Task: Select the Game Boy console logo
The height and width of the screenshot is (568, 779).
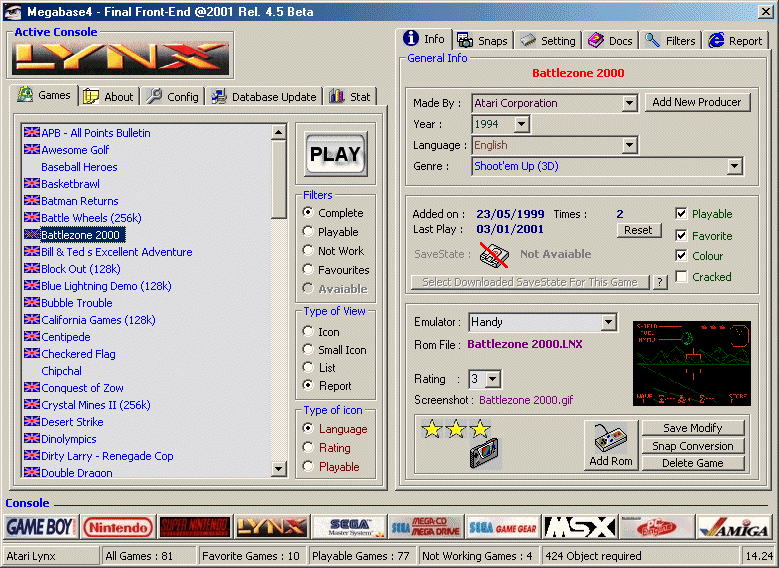Action: 41,527
